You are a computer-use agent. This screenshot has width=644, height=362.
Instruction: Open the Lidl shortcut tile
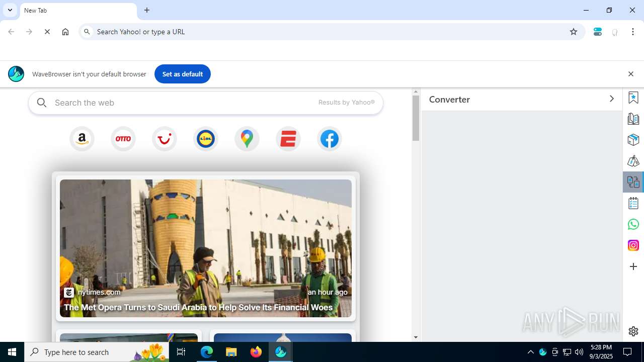pos(206,139)
